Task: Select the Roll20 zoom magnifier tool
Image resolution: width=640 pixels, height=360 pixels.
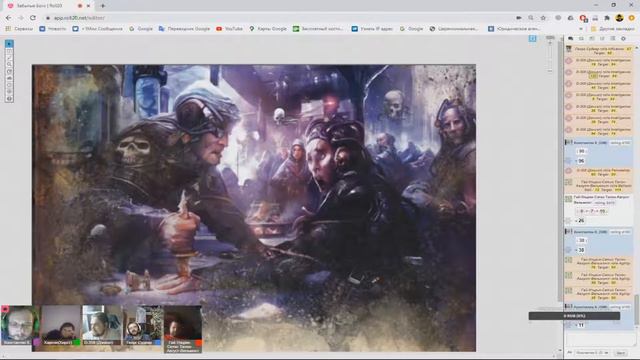Action: click(9, 64)
